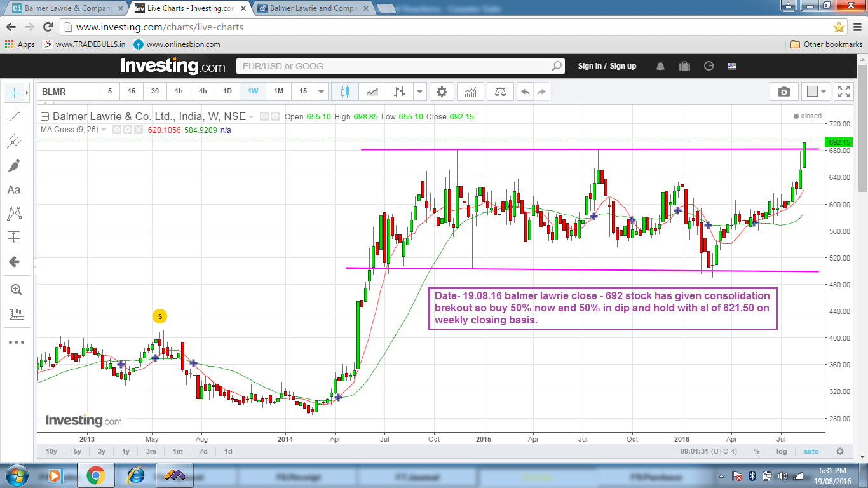
Task: Select the text annotation tool (Aa)
Action: (x=14, y=189)
